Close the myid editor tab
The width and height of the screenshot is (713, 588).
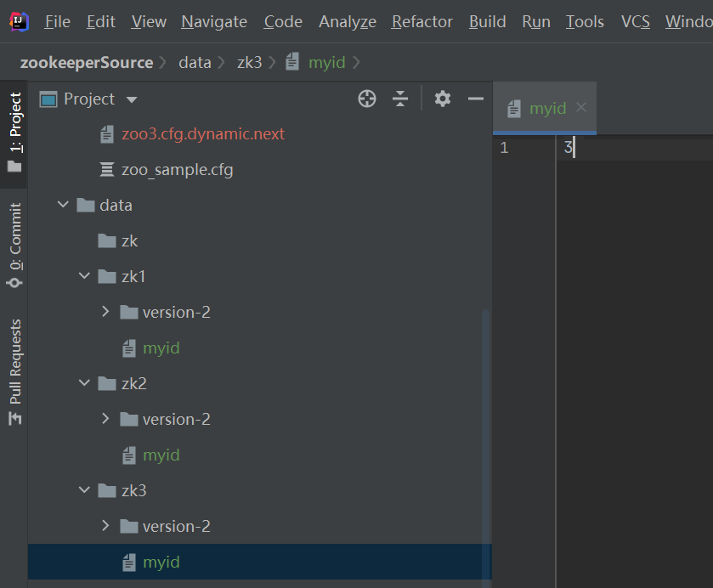pos(581,108)
